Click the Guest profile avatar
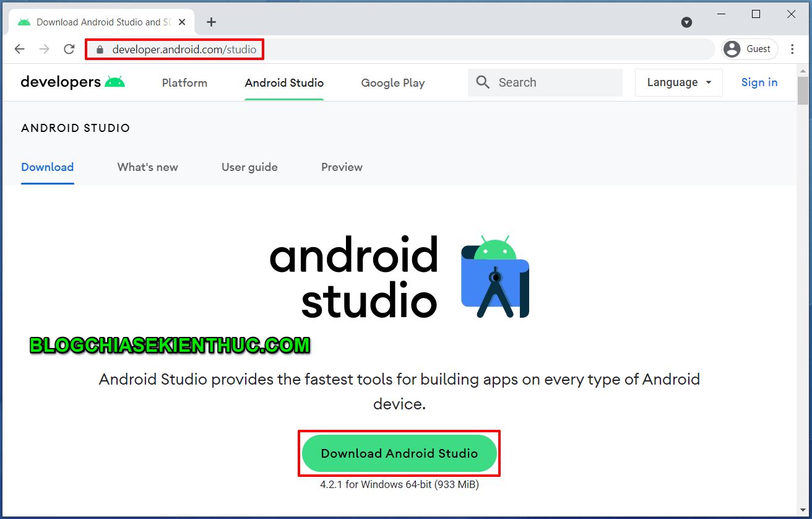The height and width of the screenshot is (519, 812). pyautogui.click(x=732, y=49)
